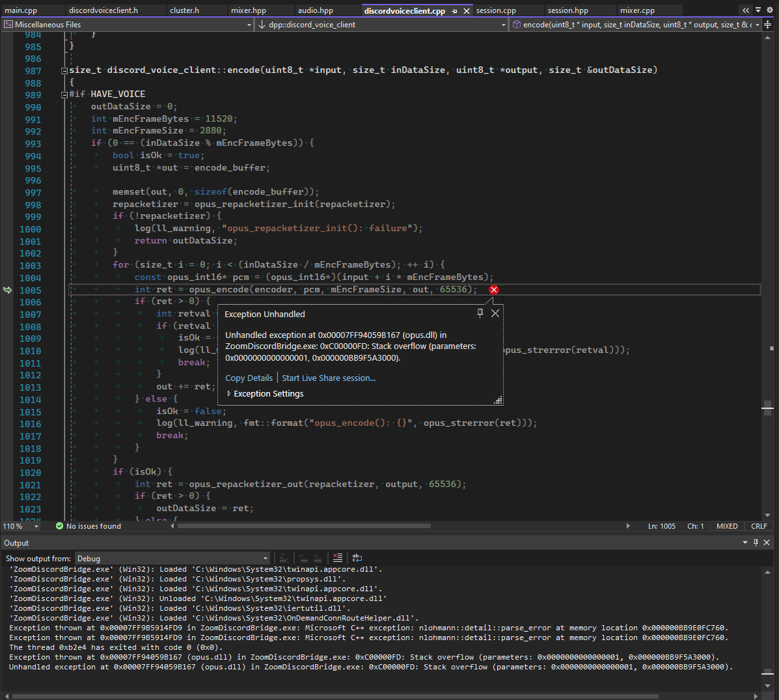Click Start Live Share session link

pos(329,378)
